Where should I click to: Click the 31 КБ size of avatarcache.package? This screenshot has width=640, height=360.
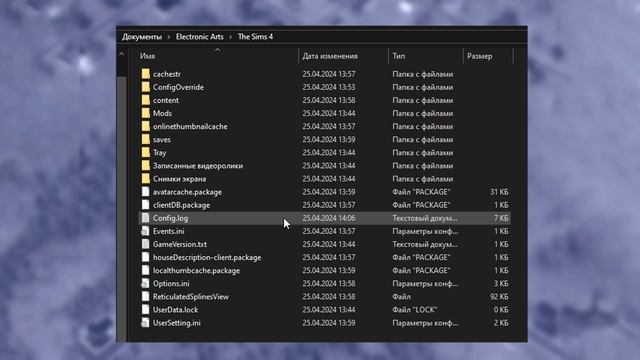pyautogui.click(x=499, y=192)
